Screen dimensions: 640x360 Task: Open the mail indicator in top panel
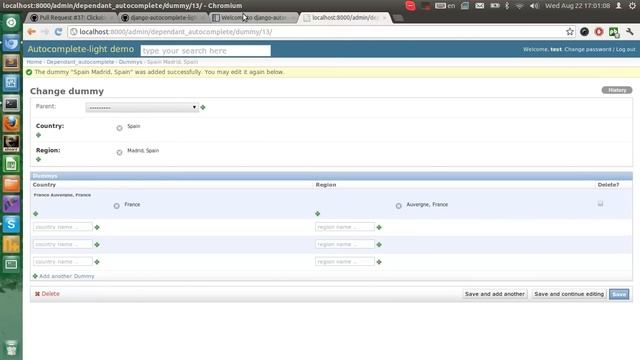coord(480,6)
